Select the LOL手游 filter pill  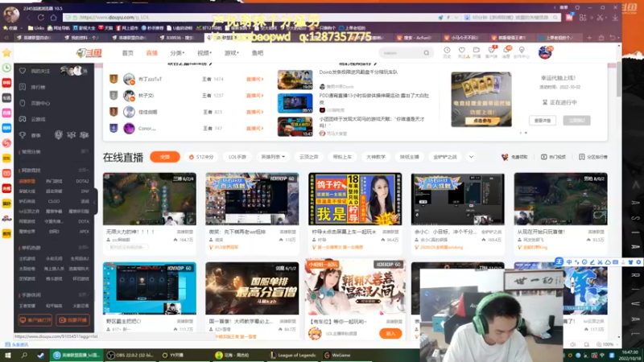point(237,157)
